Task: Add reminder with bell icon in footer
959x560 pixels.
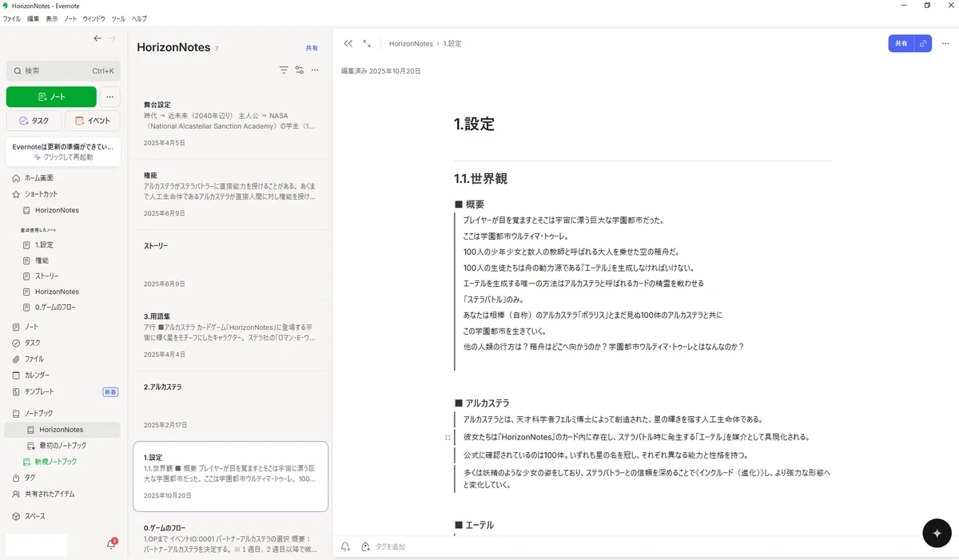Action: pyautogui.click(x=345, y=546)
